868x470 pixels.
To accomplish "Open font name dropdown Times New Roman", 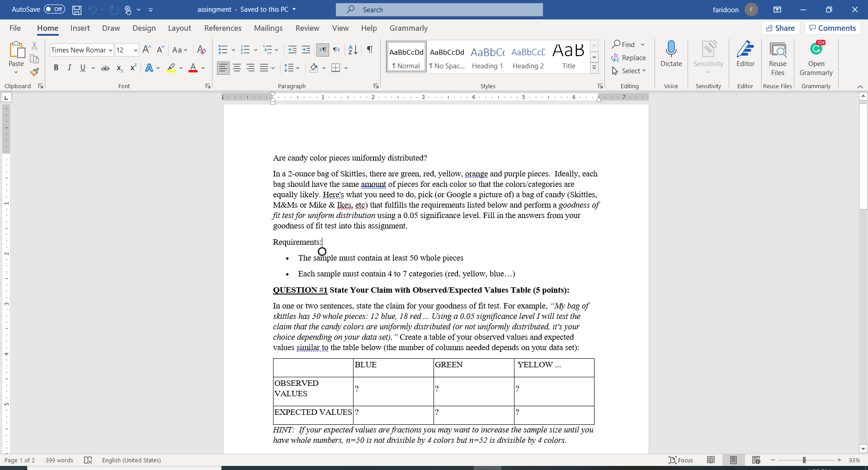I will tap(110, 50).
